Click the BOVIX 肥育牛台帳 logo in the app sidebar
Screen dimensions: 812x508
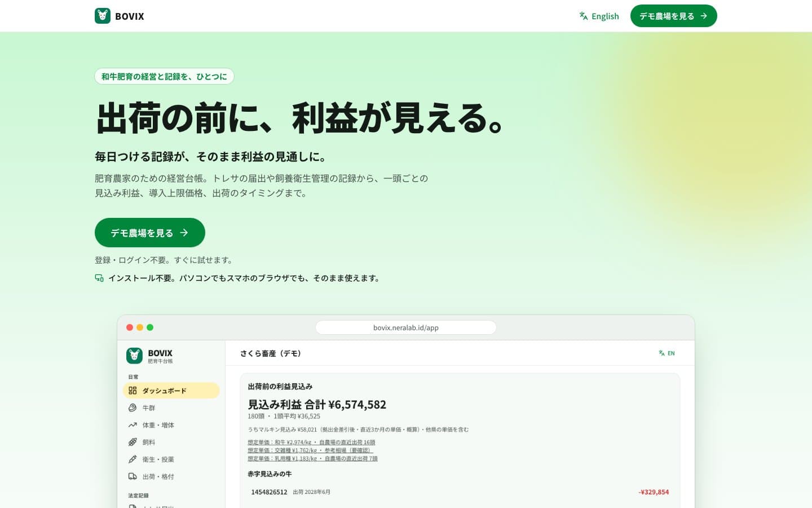tap(150, 356)
